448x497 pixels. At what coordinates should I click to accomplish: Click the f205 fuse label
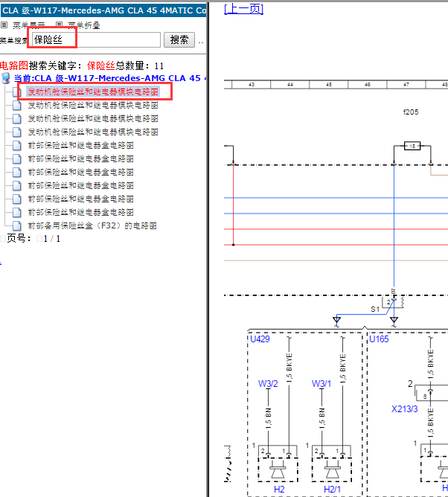pos(411,112)
